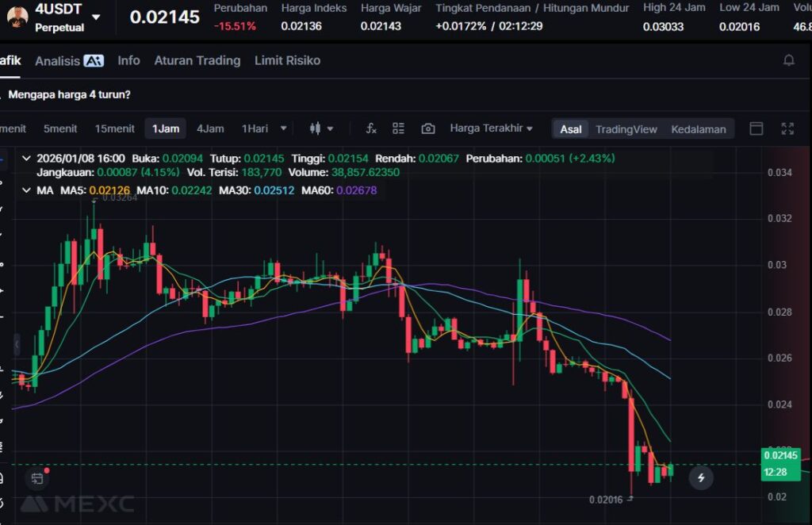The height and width of the screenshot is (525, 812).
Task: Click the panel layout window icon
Action: (x=756, y=128)
